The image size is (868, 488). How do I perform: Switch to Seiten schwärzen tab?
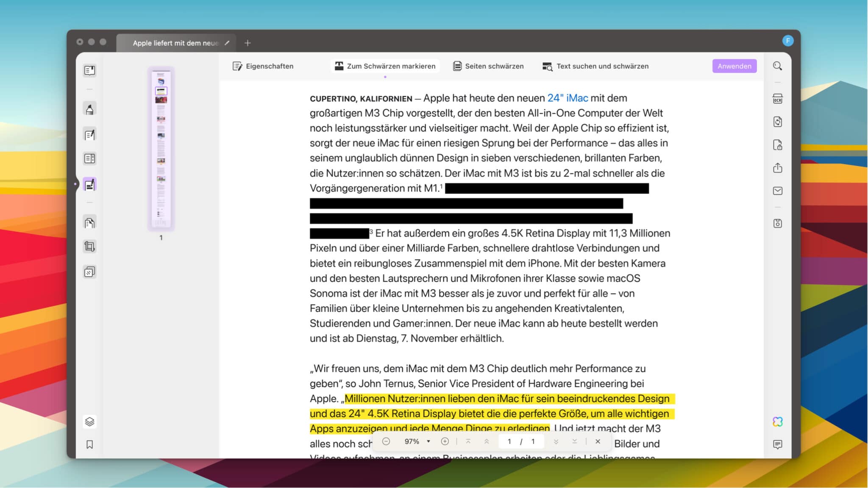pos(488,66)
